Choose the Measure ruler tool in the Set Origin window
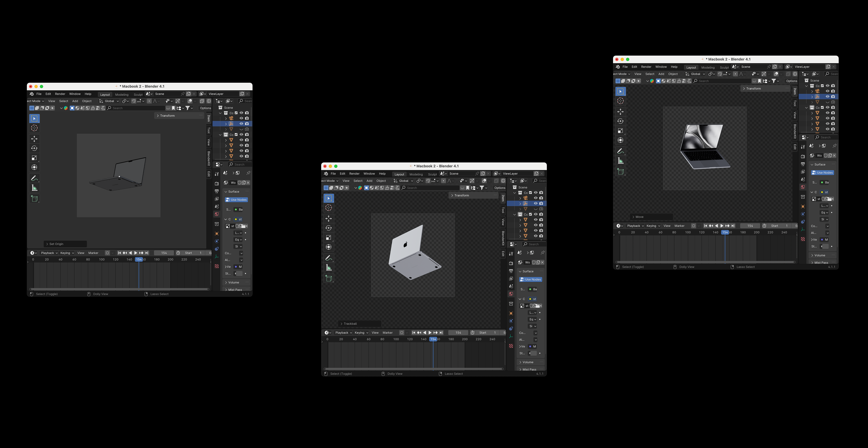The height and width of the screenshot is (448, 868). pyautogui.click(x=34, y=188)
